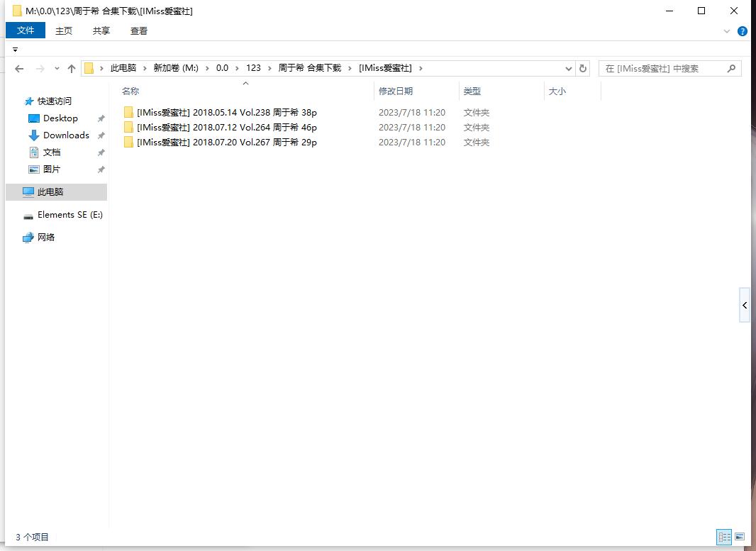
Task: Click the search box for [IMiss爱蜜社]
Action: [670, 69]
